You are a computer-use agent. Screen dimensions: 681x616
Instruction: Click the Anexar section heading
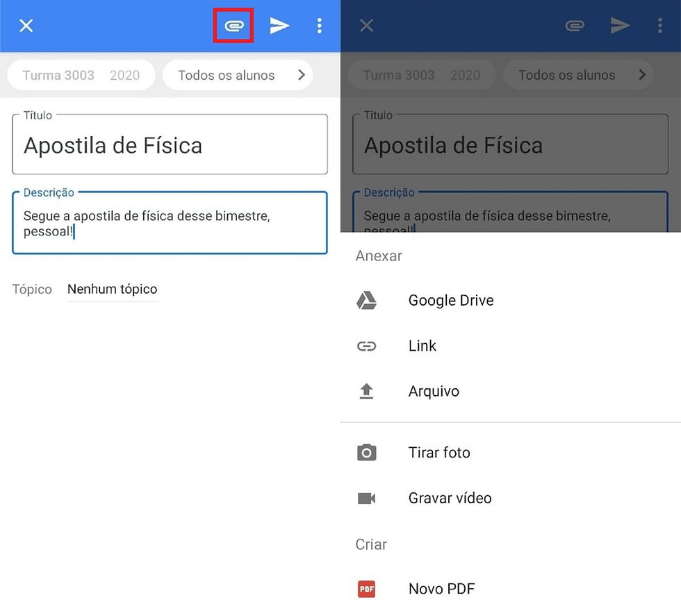tap(379, 256)
